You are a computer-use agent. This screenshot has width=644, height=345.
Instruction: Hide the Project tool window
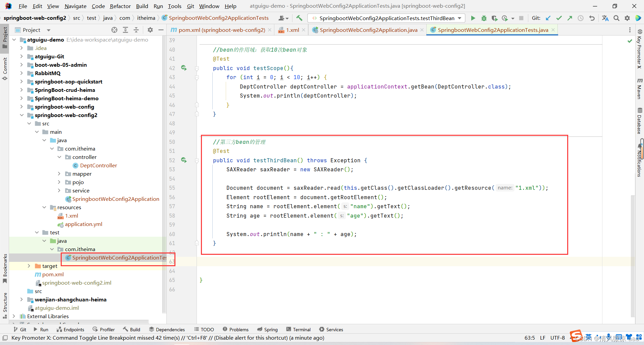point(161,30)
